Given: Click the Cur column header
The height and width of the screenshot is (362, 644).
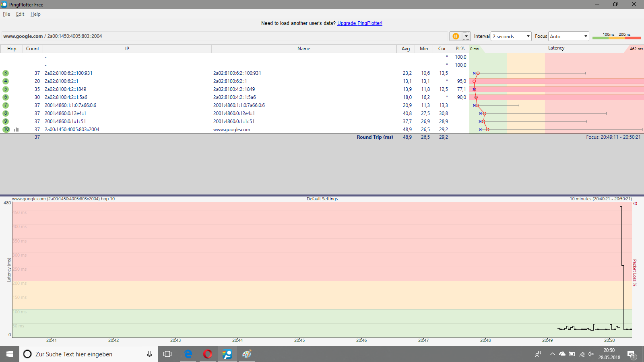Looking at the screenshot, I should point(442,49).
